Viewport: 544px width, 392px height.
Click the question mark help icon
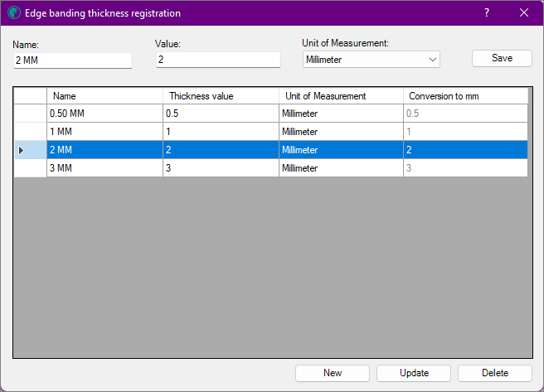tap(487, 12)
